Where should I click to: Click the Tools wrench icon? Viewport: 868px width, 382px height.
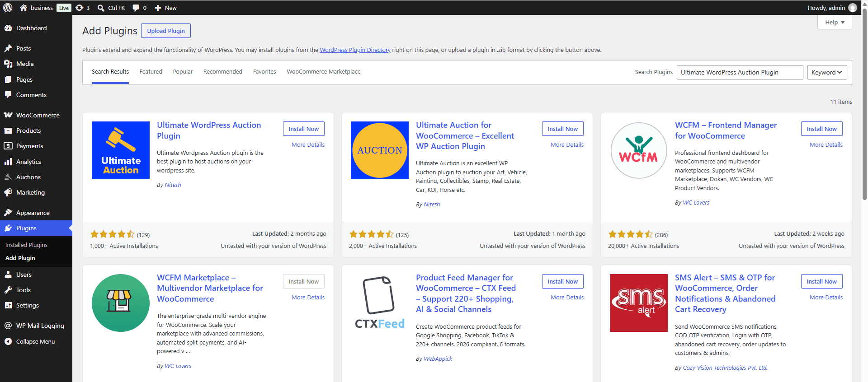[x=8, y=290]
